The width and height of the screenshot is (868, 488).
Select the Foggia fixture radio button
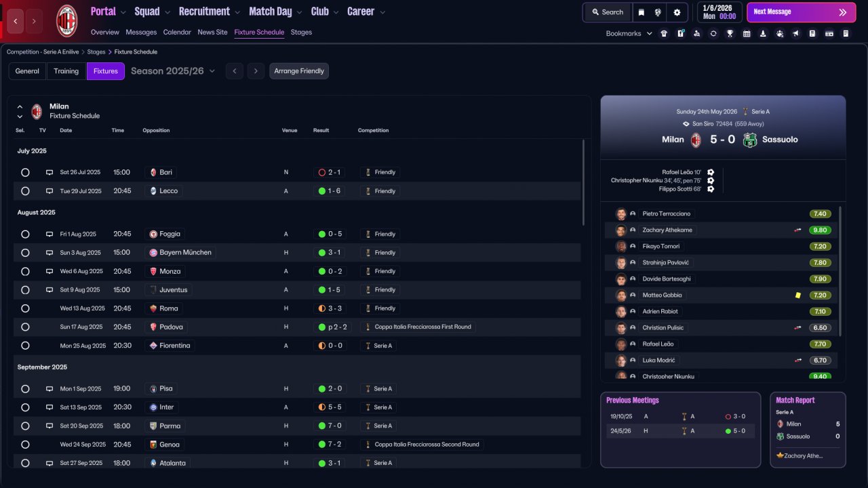pos(25,235)
